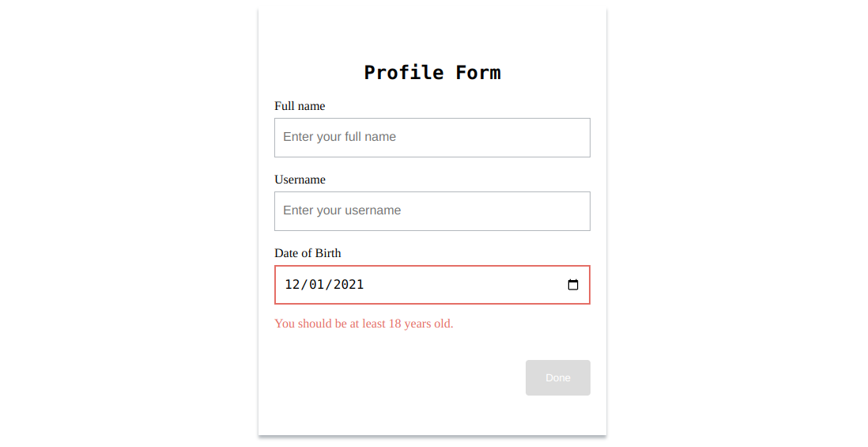Click the word Profile in the heading
868x447 pixels.
(x=403, y=73)
